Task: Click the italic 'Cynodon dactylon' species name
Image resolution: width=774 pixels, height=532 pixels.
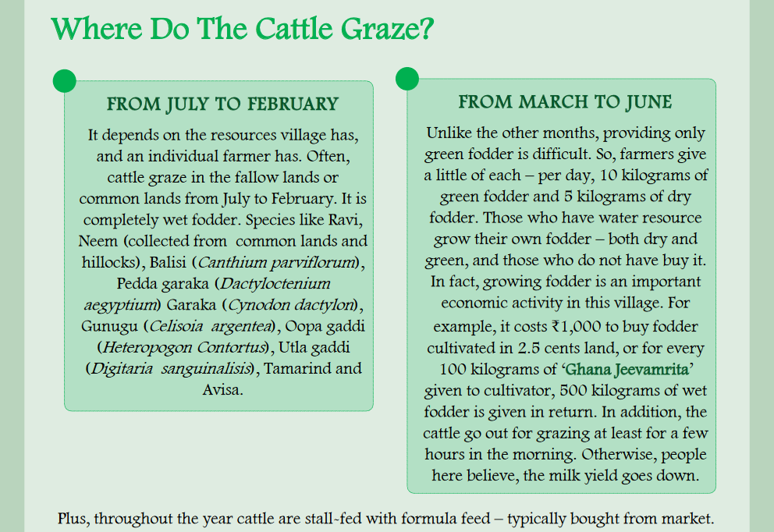Action: pyautogui.click(x=292, y=304)
